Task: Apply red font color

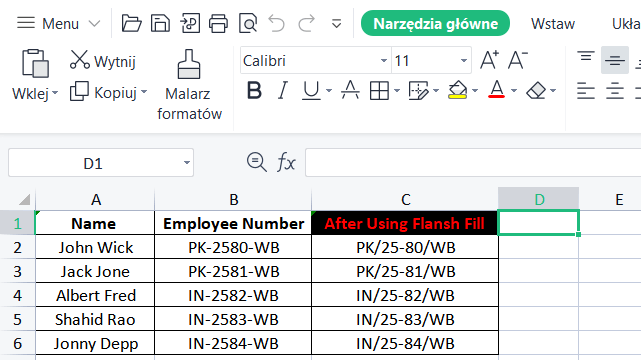Action: [x=496, y=90]
